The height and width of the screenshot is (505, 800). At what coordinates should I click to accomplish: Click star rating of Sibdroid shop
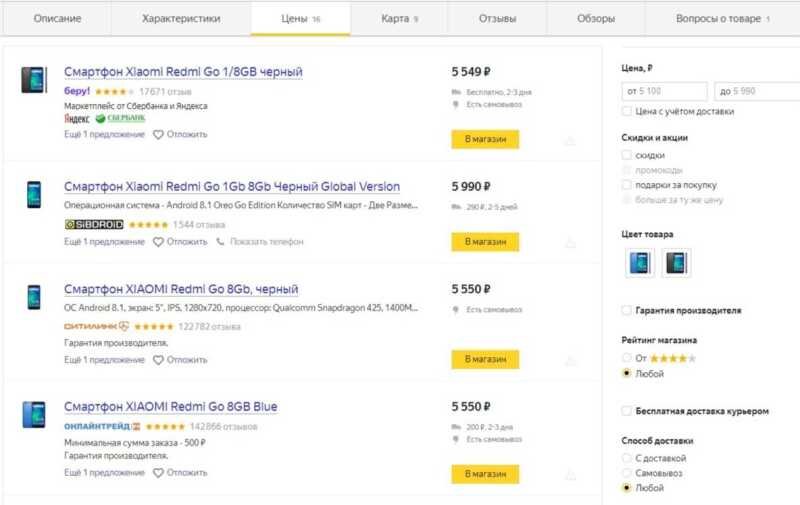point(148,225)
